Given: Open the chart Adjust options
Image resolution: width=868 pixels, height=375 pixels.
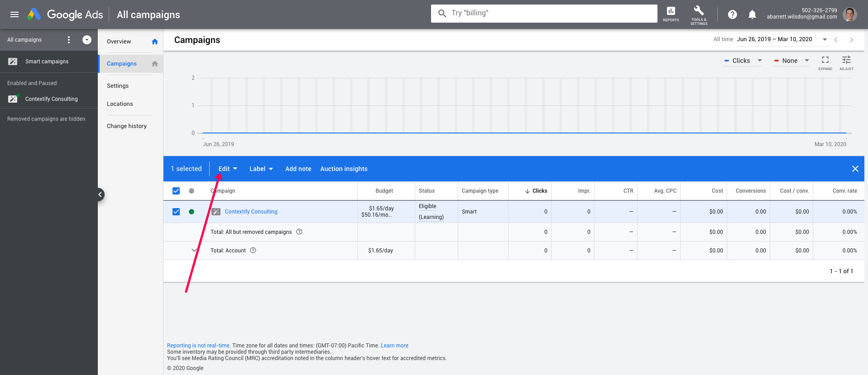Looking at the screenshot, I should click(x=846, y=62).
